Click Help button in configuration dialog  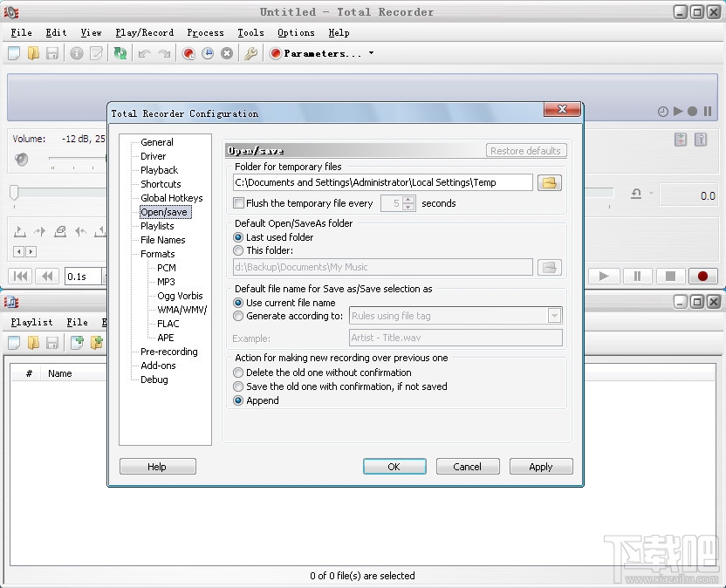pyautogui.click(x=157, y=466)
